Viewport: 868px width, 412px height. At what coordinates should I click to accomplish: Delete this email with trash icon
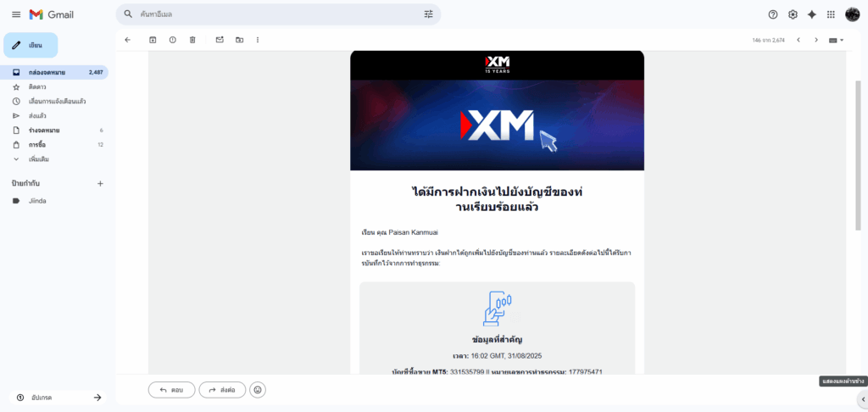[192, 40]
